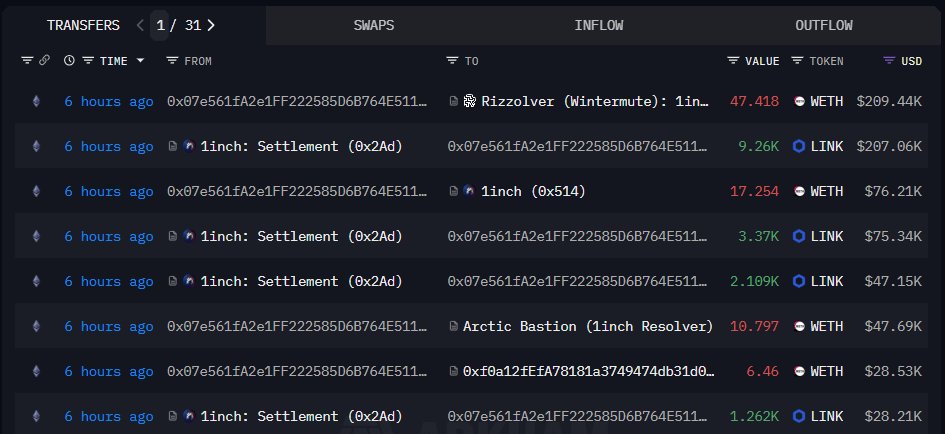Viewport: 945px width, 434px height.
Task: Switch to the OUTFLOW tab
Action: coord(824,25)
